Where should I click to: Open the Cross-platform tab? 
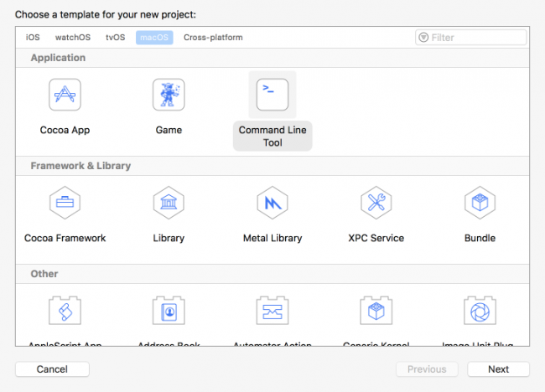213,37
